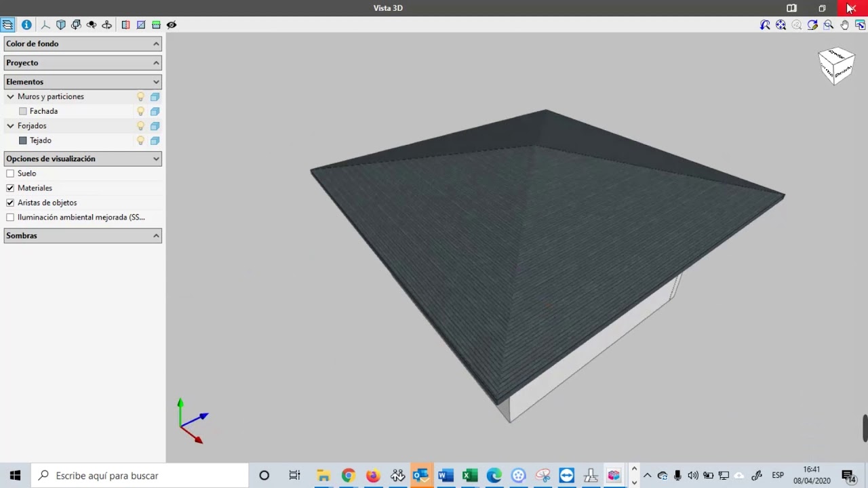Enable the purple diagonal section plane icon
This screenshot has height=488, width=868.
[141, 24]
